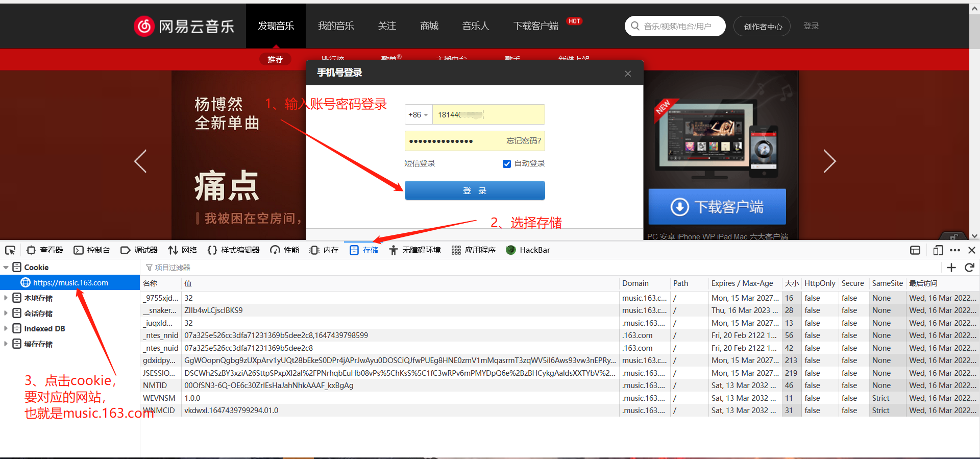
Task: Close the developer tools panel
Action: click(972, 250)
